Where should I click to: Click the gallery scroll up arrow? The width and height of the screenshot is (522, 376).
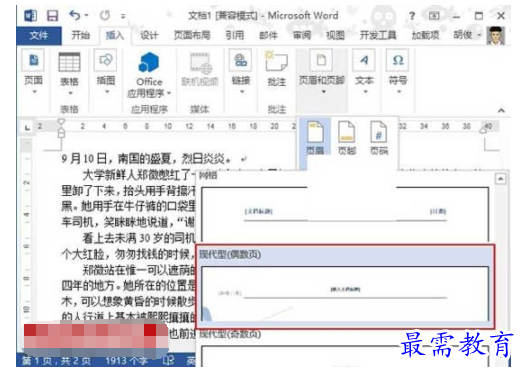coord(500,179)
